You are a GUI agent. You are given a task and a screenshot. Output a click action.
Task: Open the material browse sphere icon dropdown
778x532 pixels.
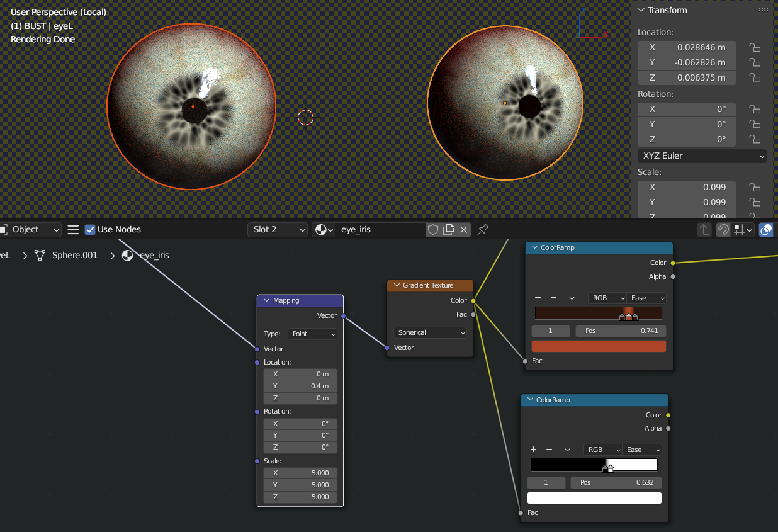click(x=324, y=230)
